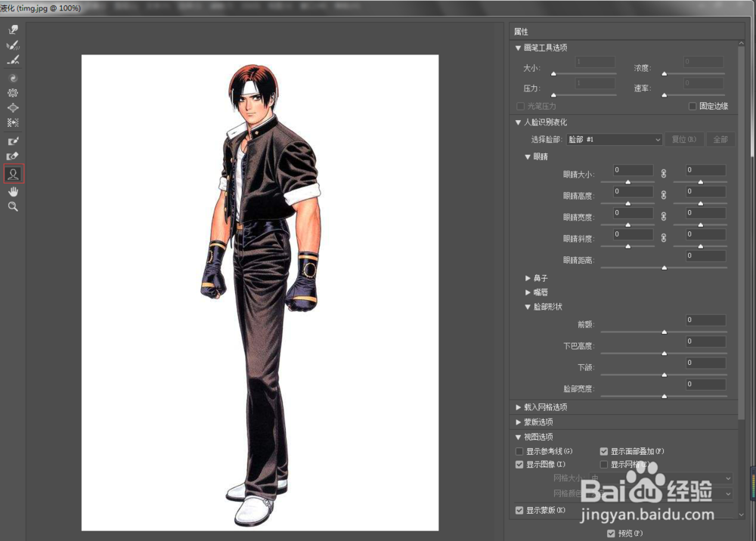Click the 下巴高度 slider
Image resolution: width=756 pixels, height=541 pixels.
click(664, 353)
